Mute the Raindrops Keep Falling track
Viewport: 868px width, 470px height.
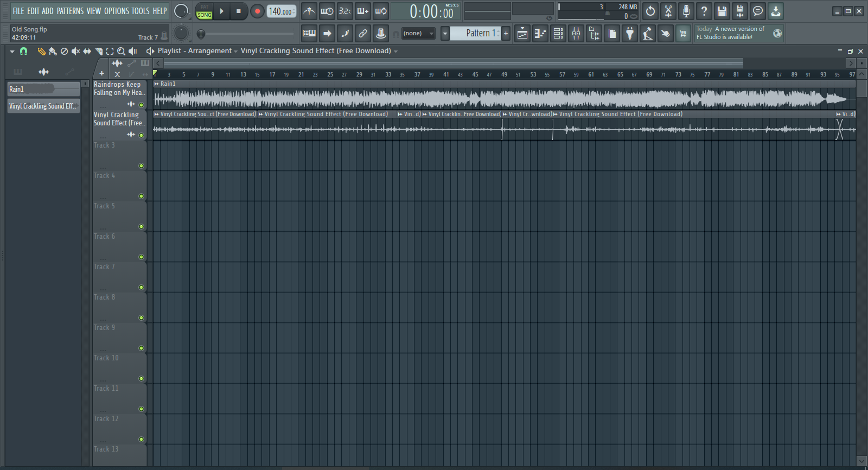[x=142, y=105]
